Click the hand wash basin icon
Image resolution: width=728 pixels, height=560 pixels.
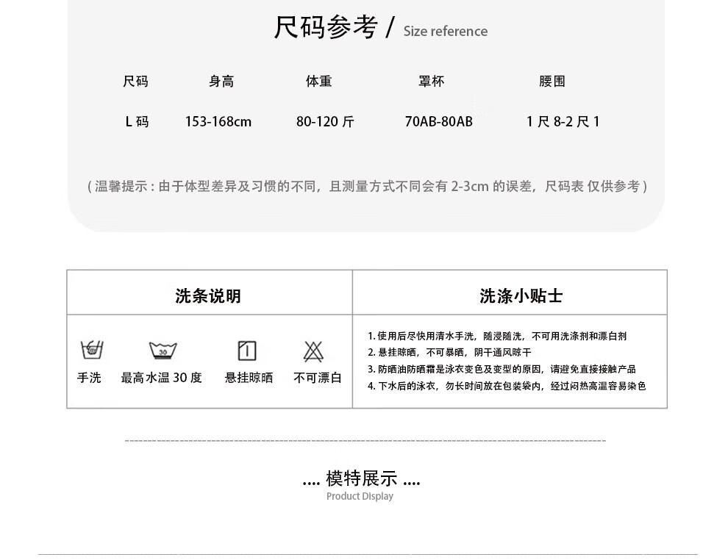(x=91, y=349)
